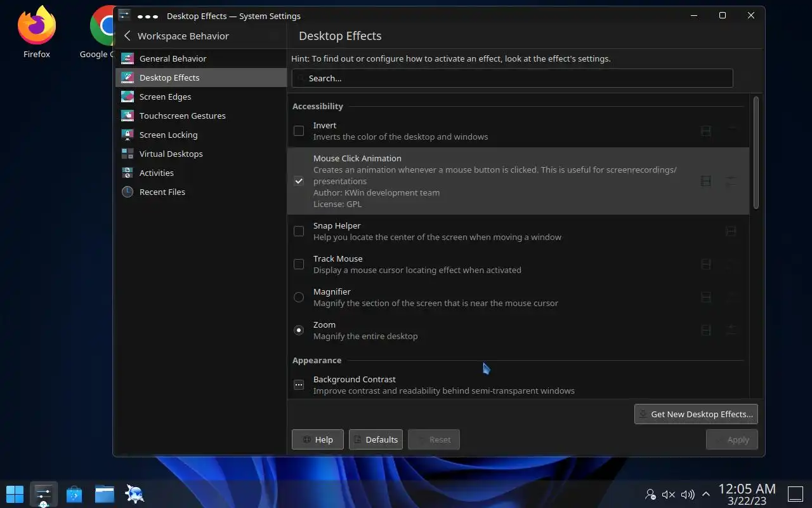This screenshot has height=508, width=812.
Task: Enable Snap Helper checkbox
Action: click(x=299, y=231)
